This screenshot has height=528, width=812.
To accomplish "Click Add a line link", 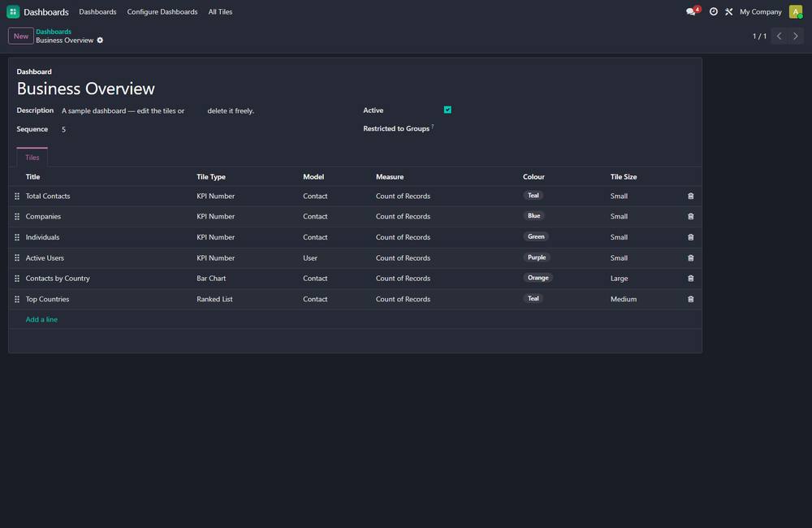I will coord(41,319).
